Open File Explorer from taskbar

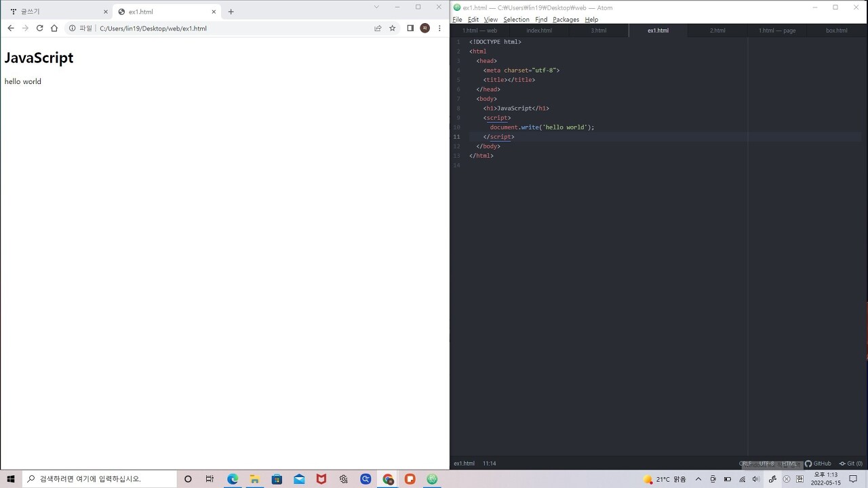click(x=255, y=479)
